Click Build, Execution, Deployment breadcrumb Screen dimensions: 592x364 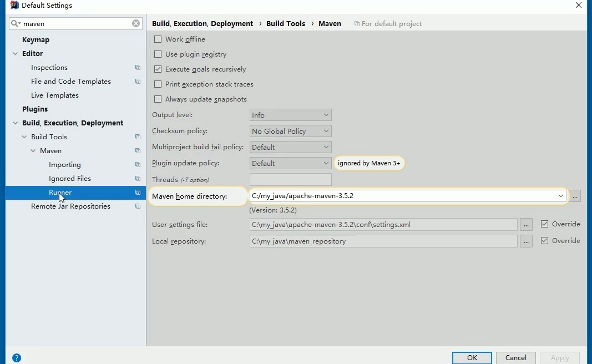click(203, 23)
